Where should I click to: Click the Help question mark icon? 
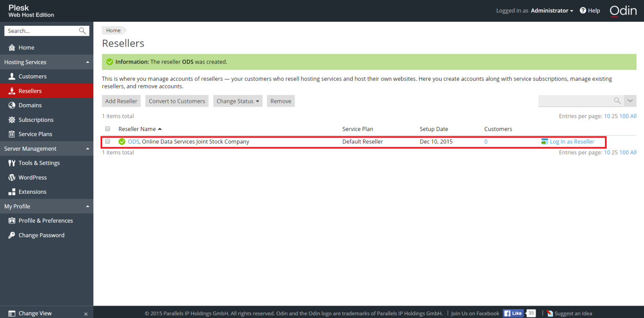pyautogui.click(x=583, y=10)
